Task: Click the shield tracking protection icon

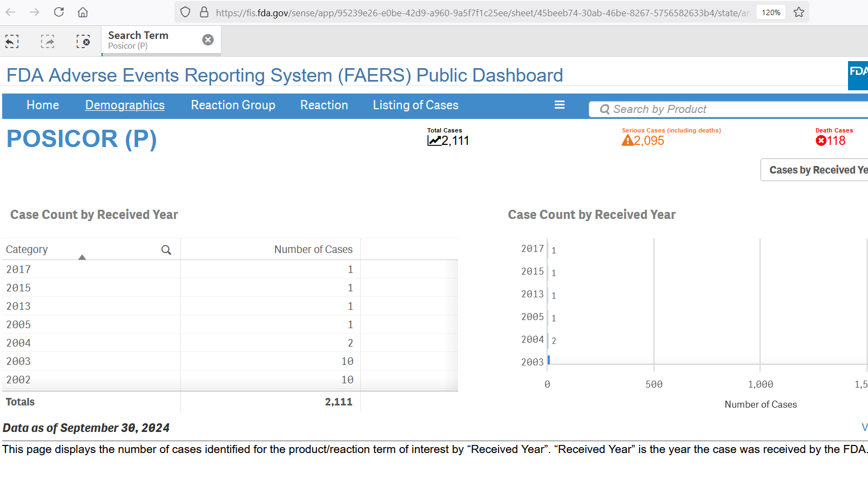Action: tap(185, 12)
